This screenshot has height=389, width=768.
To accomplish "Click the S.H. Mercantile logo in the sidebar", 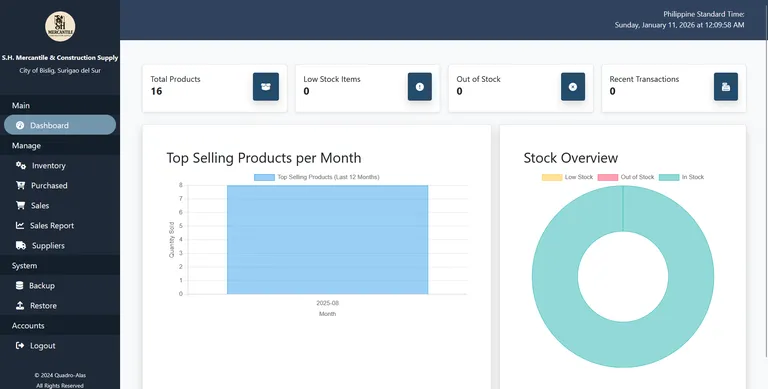I will click(60, 26).
